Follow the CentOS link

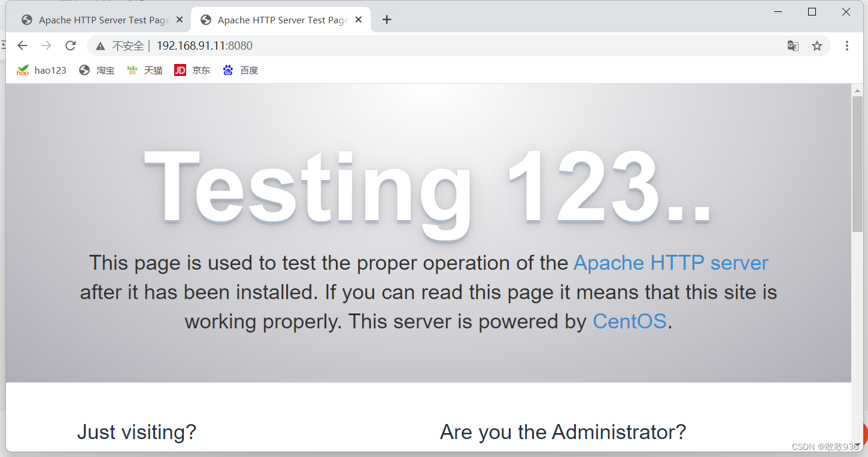630,321
